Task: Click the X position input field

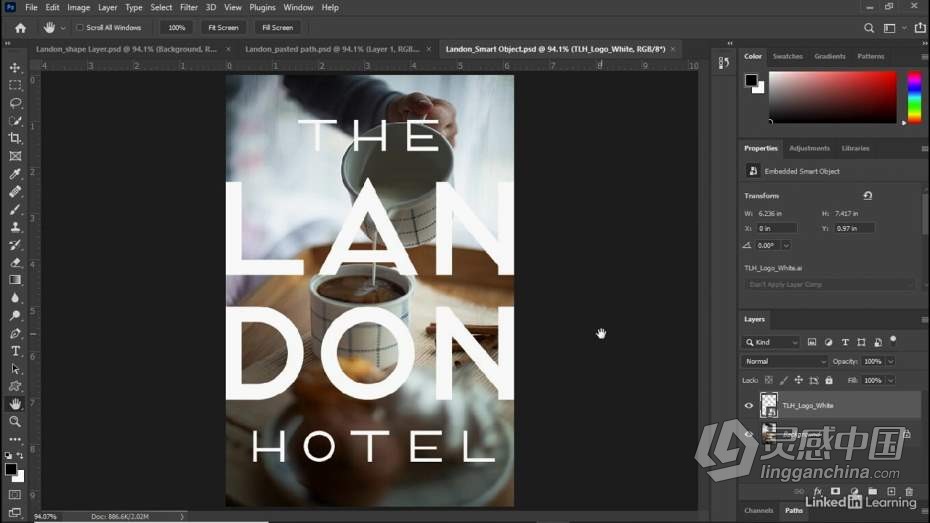Action: click(778, 228)
